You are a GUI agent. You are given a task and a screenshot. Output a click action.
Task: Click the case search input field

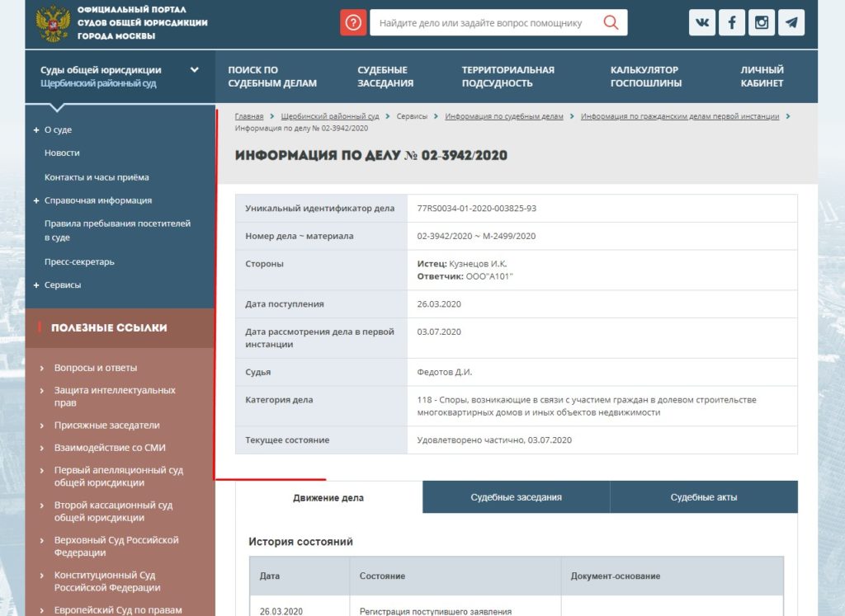485,22
